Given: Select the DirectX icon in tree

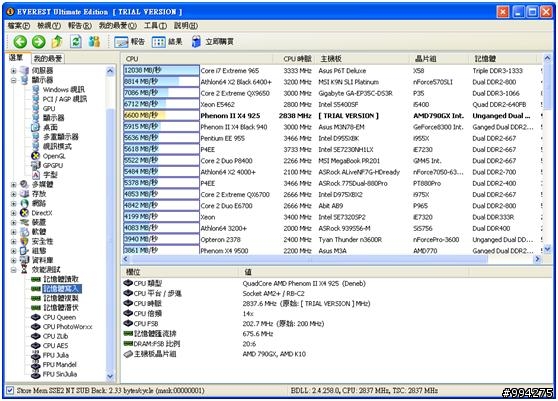Looking at the screenshot, I should [24, 213].
